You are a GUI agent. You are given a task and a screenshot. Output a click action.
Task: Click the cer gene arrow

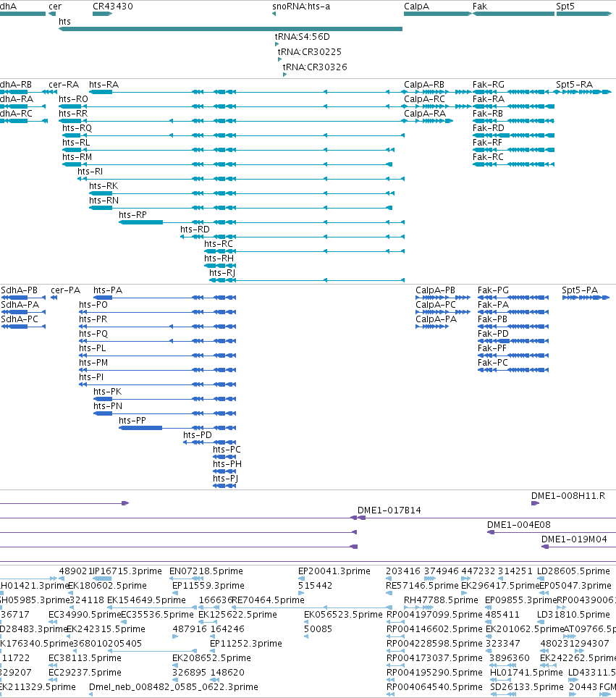(x=52, y=14)
